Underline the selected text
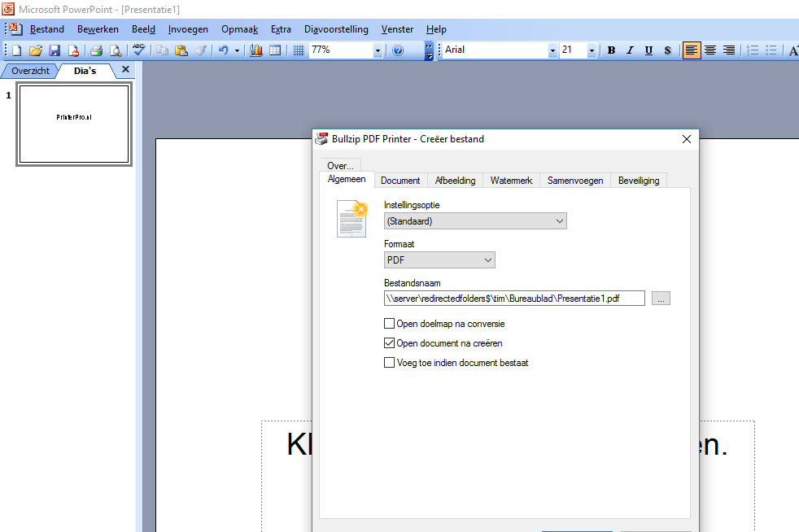The height and width of the screenshot is (532, 799). coord(648,50)
